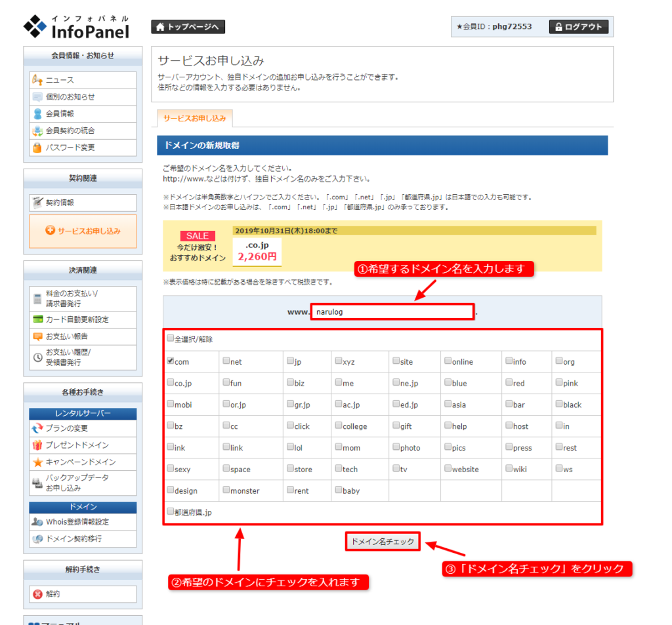Click the present domain gift icon
The image size is (672, 625).
coord(37,445)
